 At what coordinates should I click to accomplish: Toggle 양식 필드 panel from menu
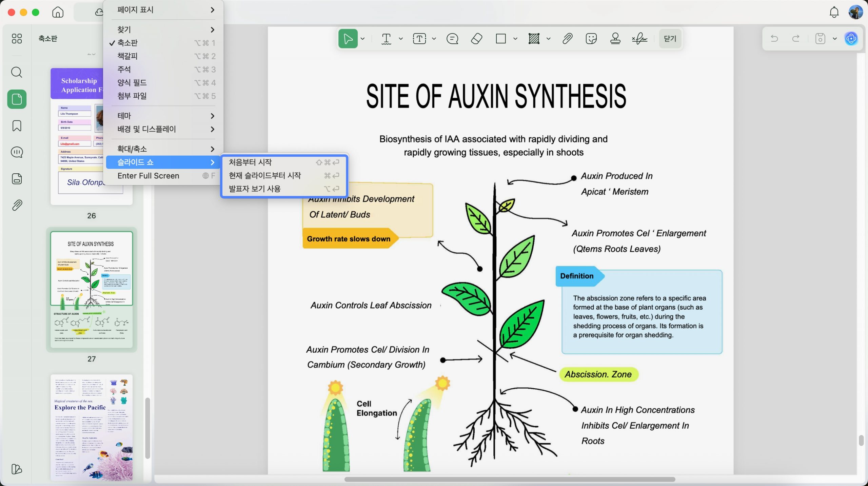(x=164, y=82)
